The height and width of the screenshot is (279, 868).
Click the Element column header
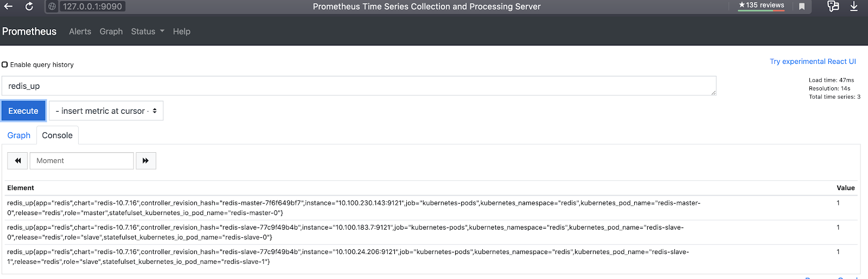[x=21, y=188]
